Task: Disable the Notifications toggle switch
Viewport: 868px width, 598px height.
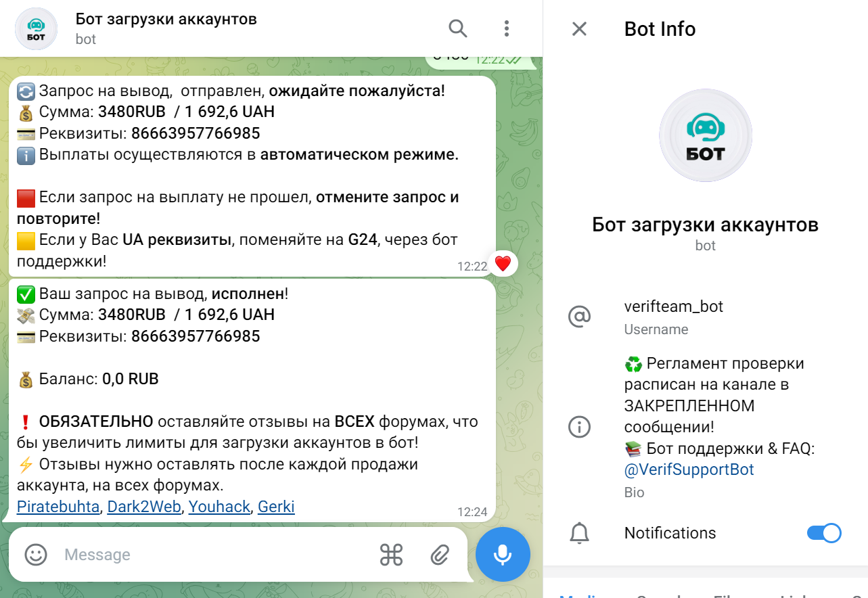Action: point(823,533)
